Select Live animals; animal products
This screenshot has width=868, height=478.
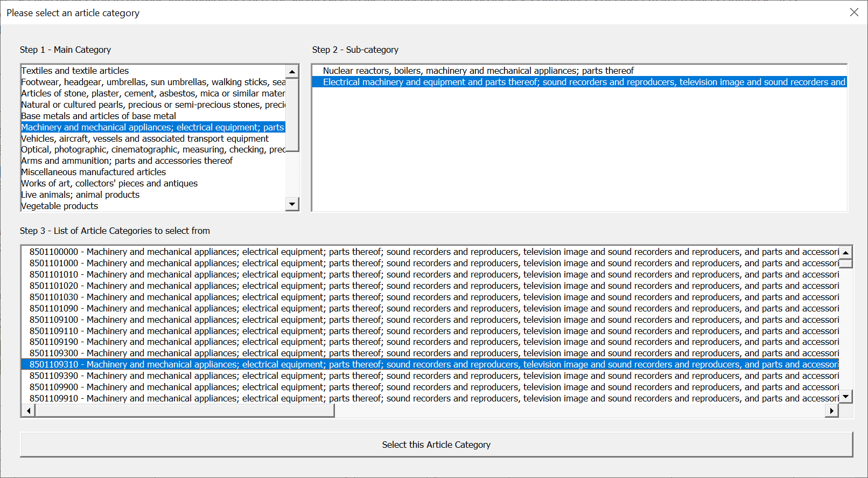[80, 195]
